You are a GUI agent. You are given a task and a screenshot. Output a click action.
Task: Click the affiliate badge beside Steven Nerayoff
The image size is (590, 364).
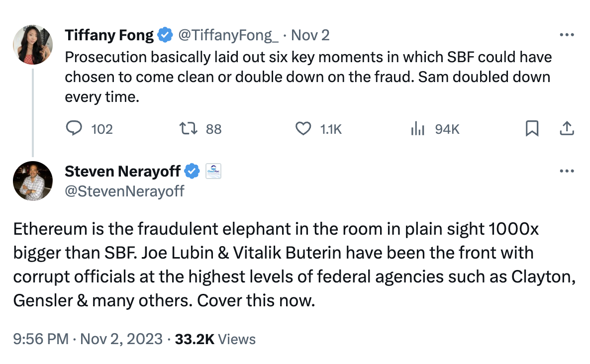point(213,172)
